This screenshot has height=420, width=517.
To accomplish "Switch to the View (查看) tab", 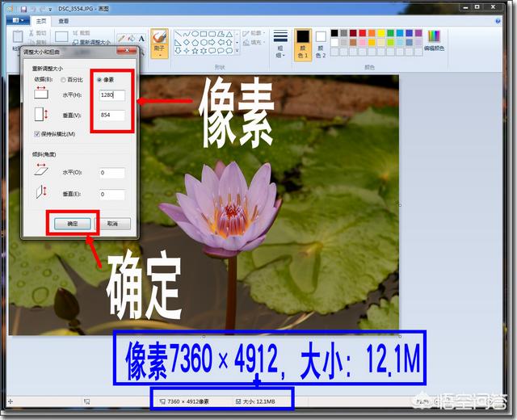I will tap(63, 20).
